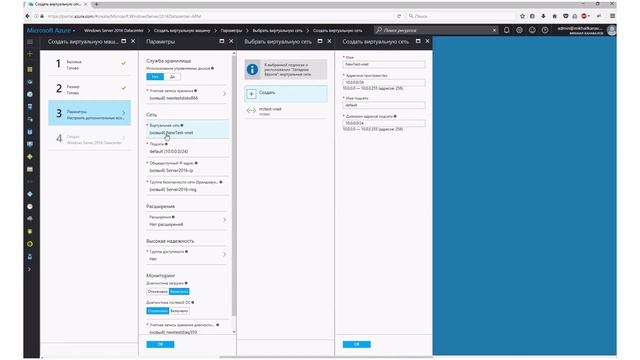Click Создать виртуальную машину breadcrumb
This screenshot has width=640, height=360.
182,31
